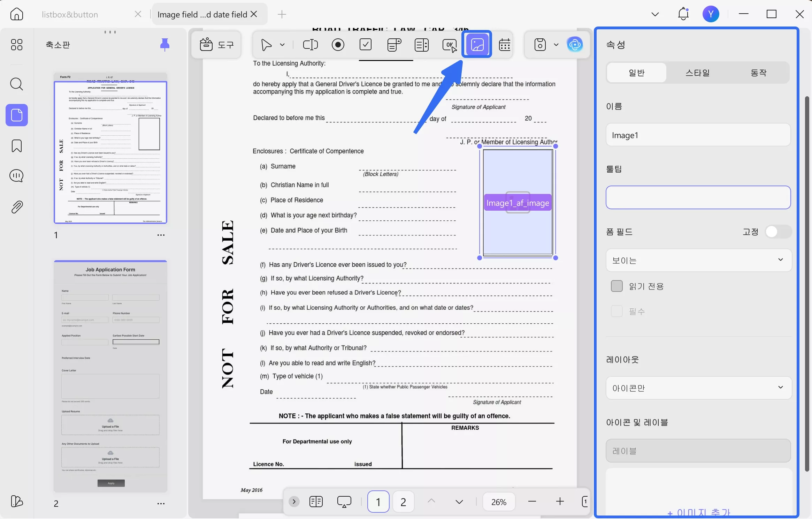
Task: Jump to page 2 button in bottom bar
Action: (x=403, y=502)
